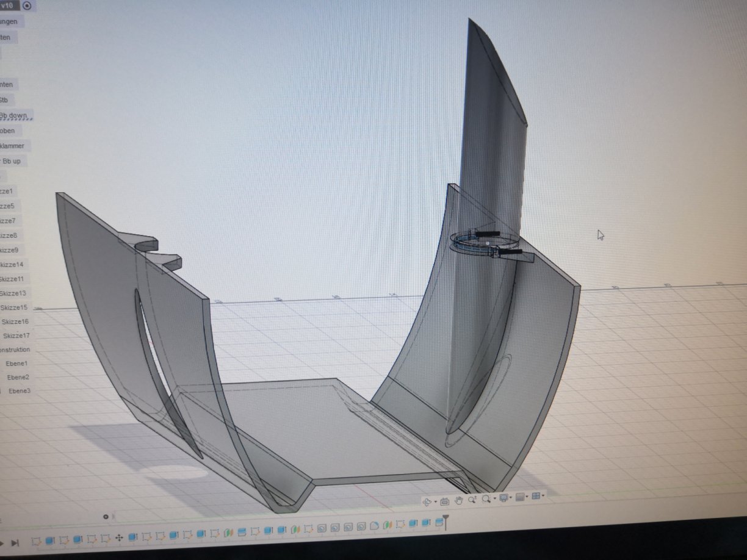Activate the v10 component radio button

click(27, 5)
